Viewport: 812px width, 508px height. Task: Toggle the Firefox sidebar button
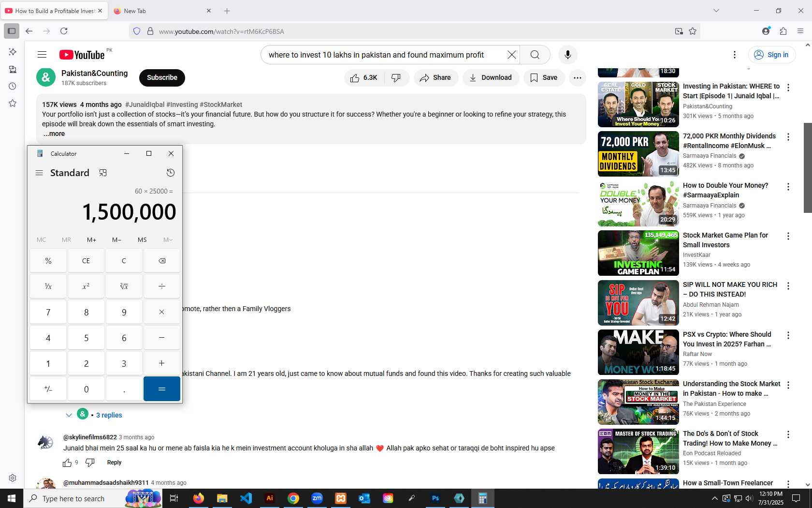tap(12, 31)
